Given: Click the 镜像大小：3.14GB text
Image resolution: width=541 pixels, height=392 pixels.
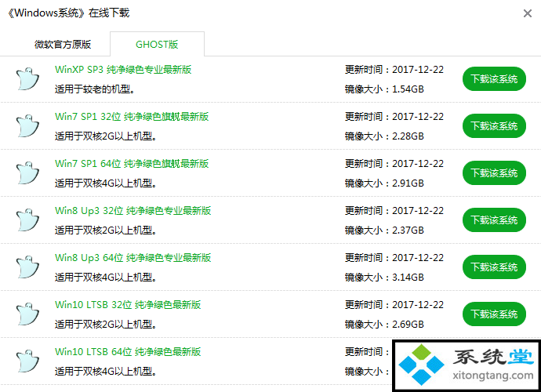Looking at the screenshot, I should [x=384, y=277].
